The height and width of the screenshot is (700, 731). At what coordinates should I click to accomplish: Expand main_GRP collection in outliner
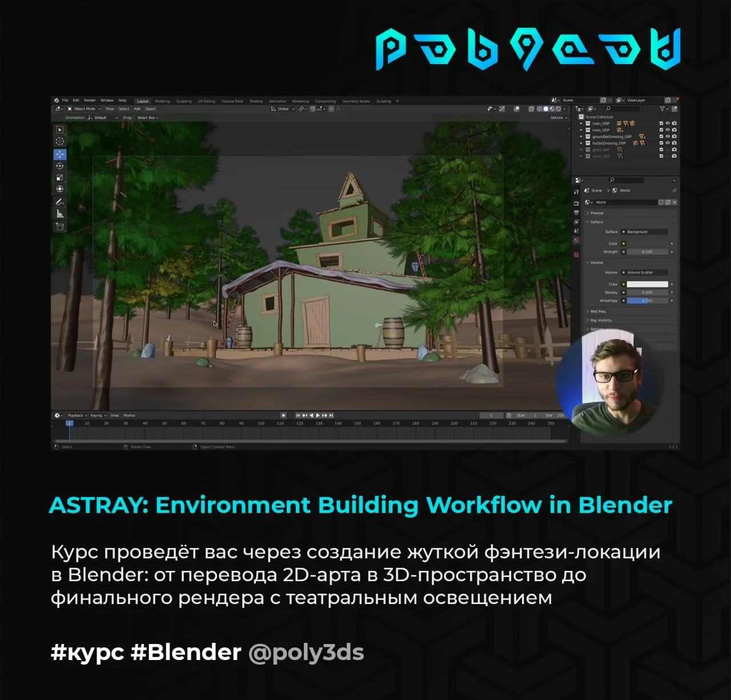pyautogui.click(x=581, y=123)
